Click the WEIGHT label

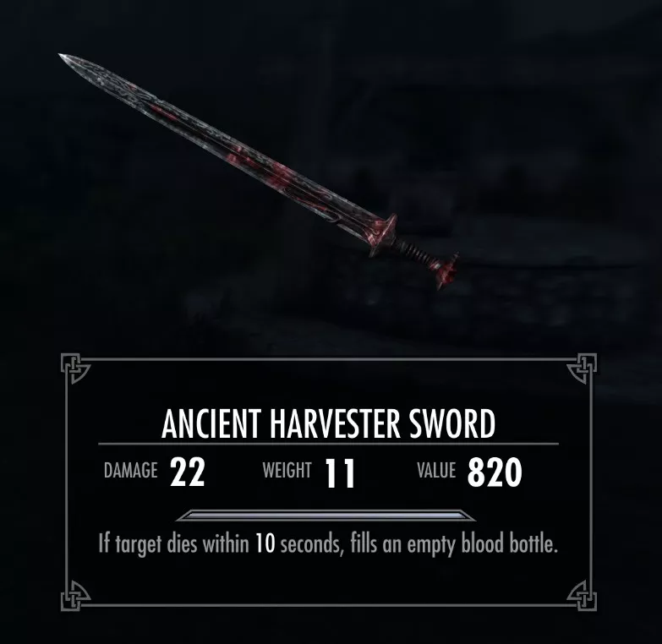click(287, 470)
